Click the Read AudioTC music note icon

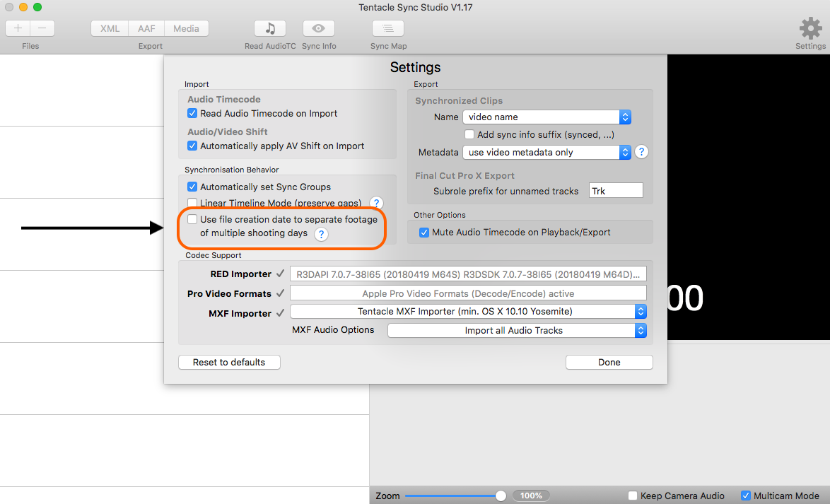tap(270, 28)
